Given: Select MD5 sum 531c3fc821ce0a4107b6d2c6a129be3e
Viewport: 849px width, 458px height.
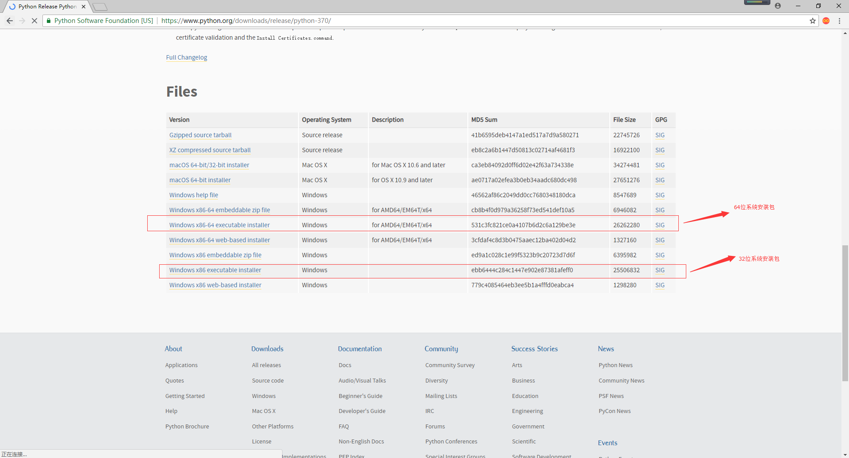Looking at the screenshot, I should [523, 225].
